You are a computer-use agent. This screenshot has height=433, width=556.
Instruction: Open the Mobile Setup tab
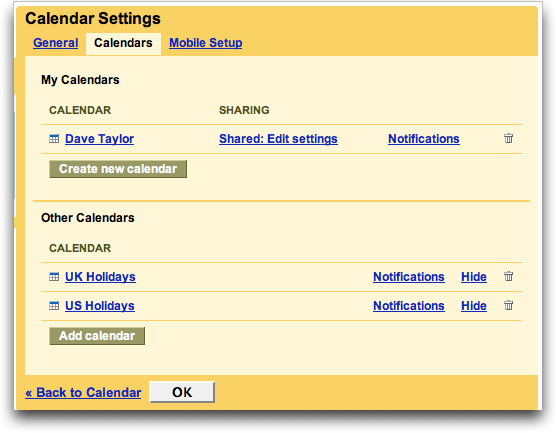[206, 43]
